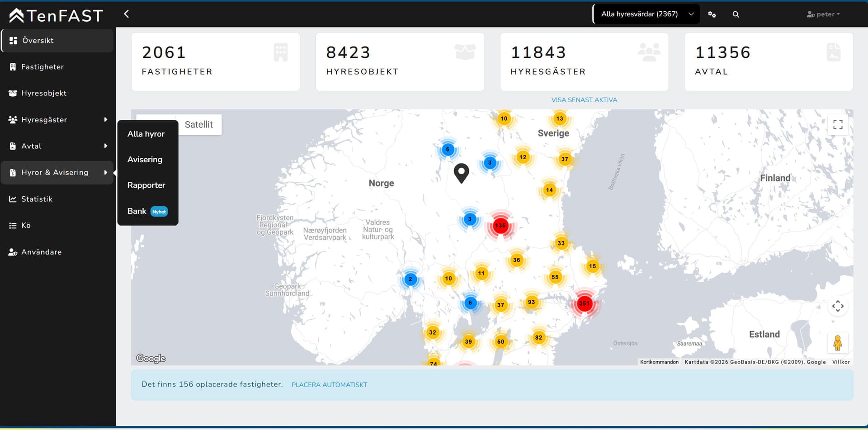Open the settings gears icon
The width and height of the screenshot is (868, 430).
pyautogui.click(x=712, y=14)
